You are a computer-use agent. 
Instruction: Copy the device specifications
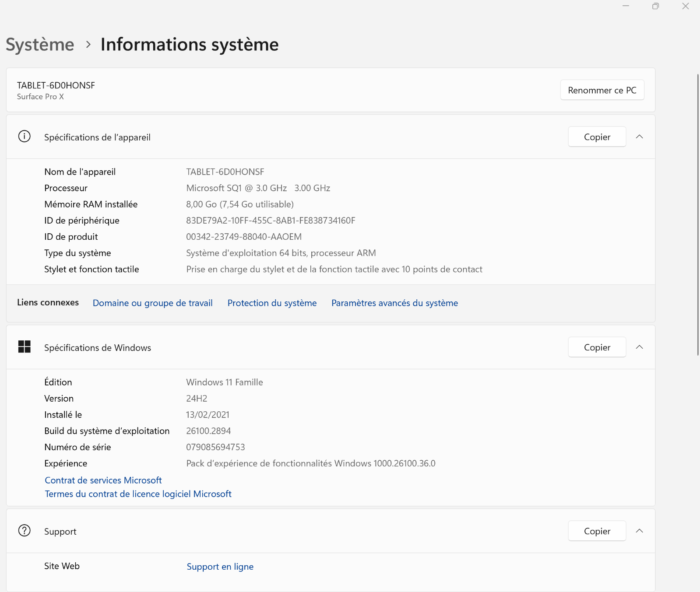coord(597,137)
